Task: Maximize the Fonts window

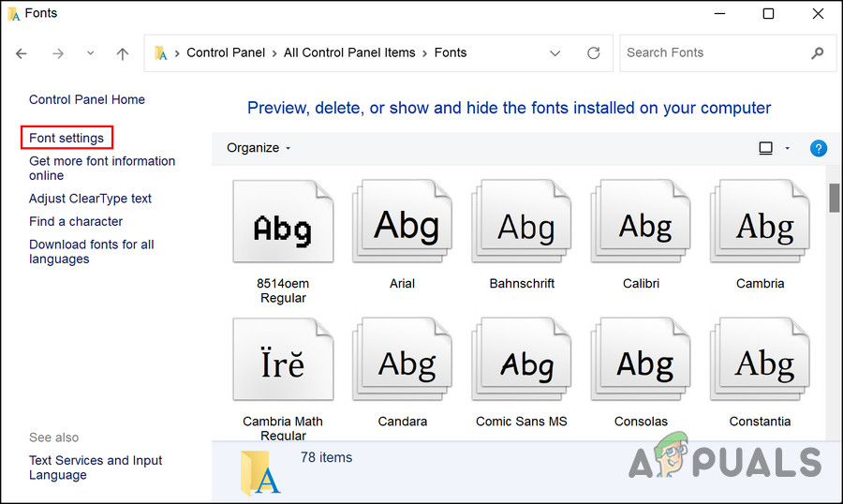Action: coord(769,13)
